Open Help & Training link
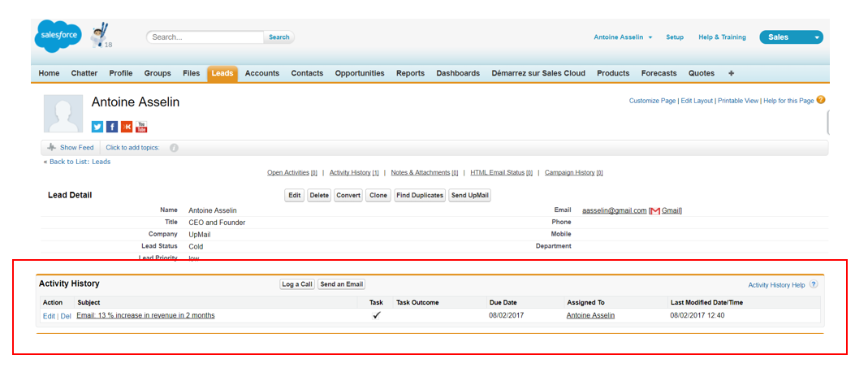This screenshot has height=368, width=868. pos(722,37)
